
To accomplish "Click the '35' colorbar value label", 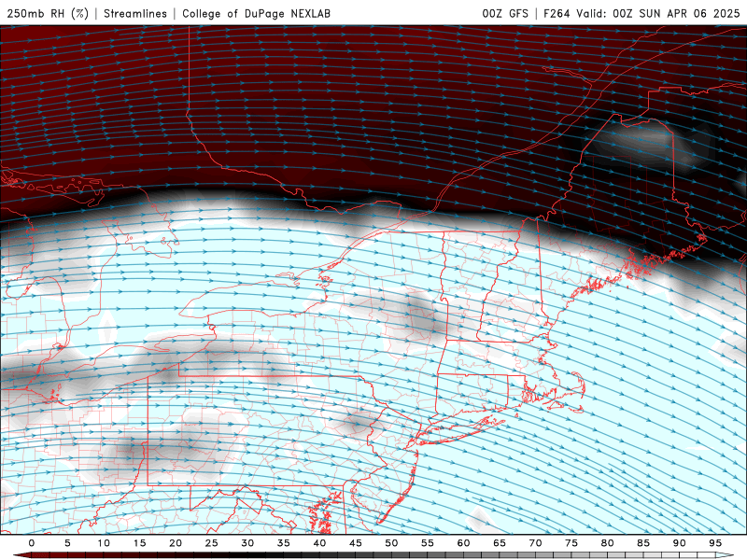I will point(284,543).
